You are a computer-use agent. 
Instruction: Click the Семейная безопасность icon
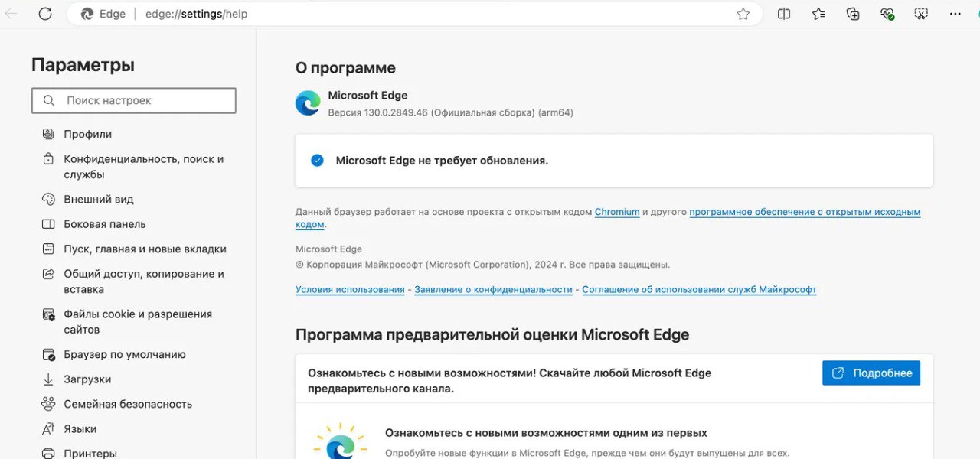coord(48,404)
